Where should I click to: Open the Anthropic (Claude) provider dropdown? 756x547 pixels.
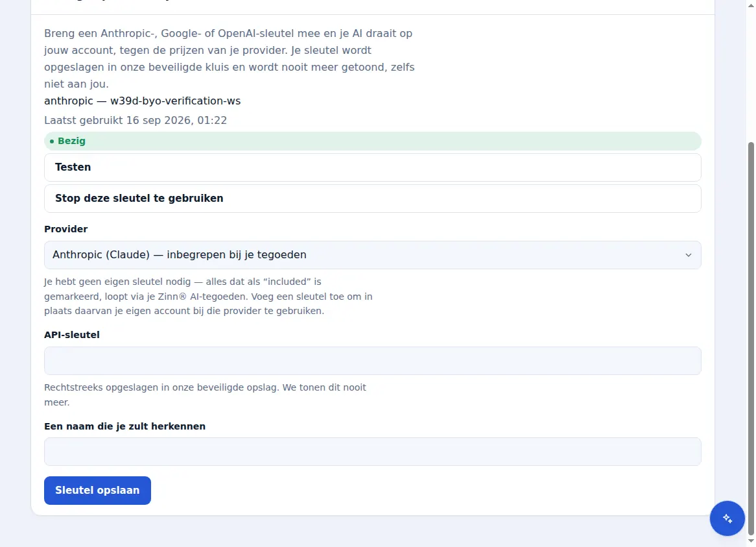372,255
